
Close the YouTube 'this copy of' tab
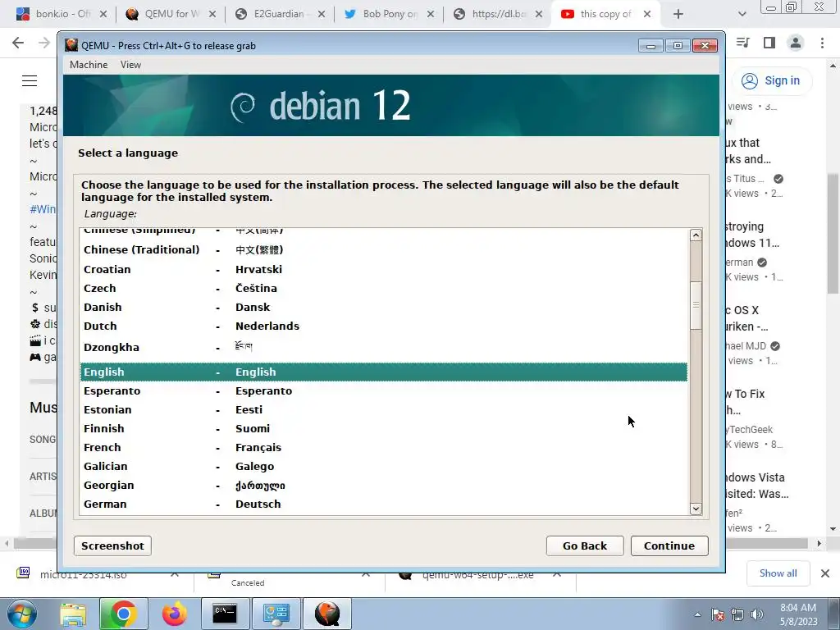click(x=647, y=14)
